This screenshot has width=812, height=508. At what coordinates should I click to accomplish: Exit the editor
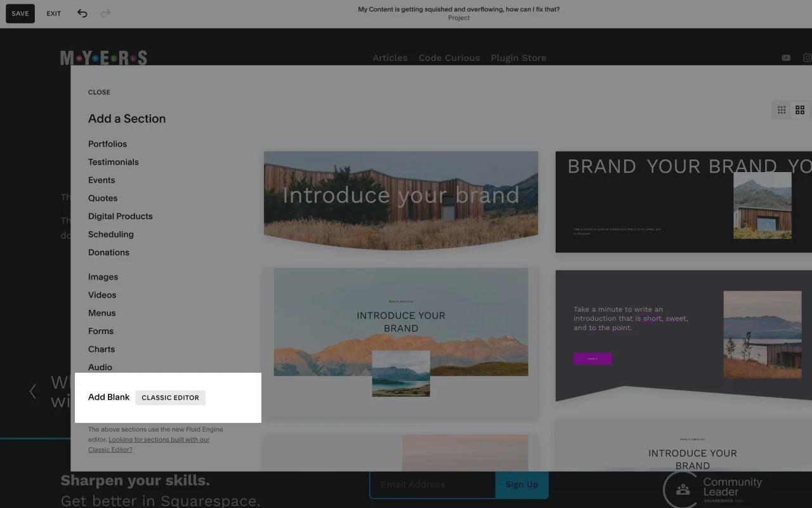(54, 13)
